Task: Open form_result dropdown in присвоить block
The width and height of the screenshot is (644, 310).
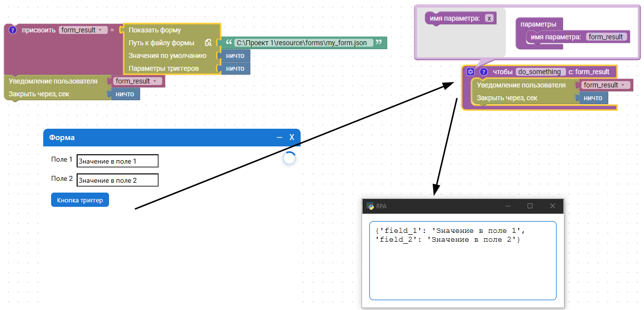Action: coord(83,30)
